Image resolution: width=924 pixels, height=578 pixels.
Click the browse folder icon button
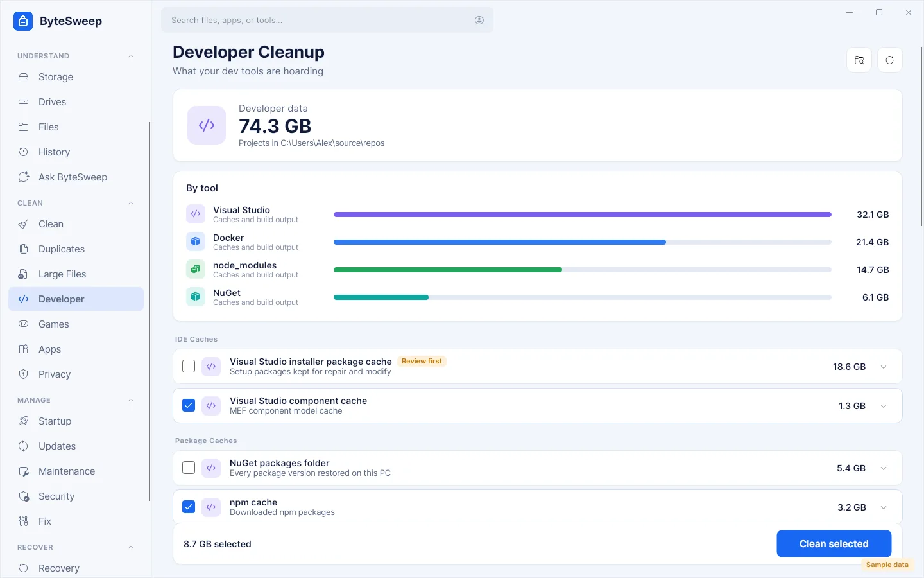859,60
